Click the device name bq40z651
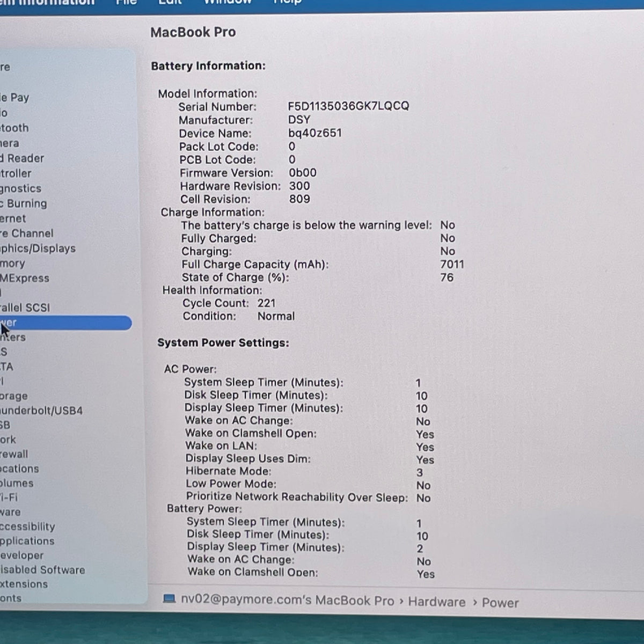 [315, 133]
